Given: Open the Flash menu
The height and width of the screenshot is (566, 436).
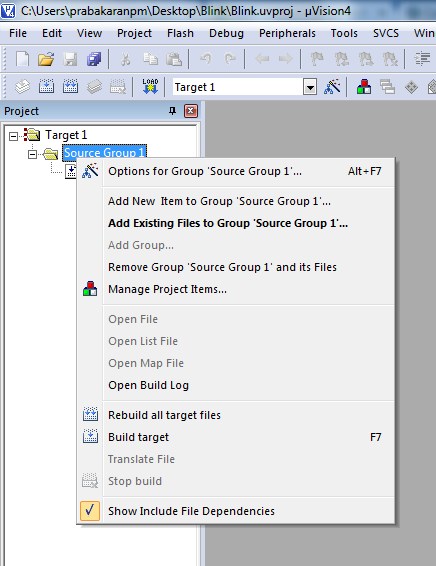Looking at the screenshot, I should (x=180, y=33).
